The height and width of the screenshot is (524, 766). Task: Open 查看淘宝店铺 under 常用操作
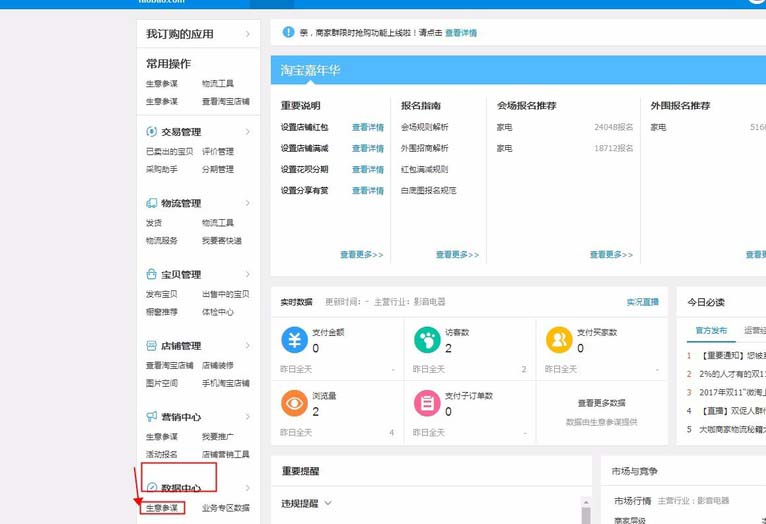(x=226, y=101)
